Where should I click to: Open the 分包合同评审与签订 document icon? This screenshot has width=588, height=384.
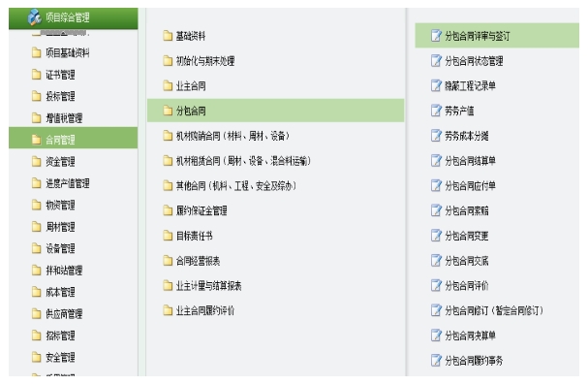click(436, 36)
